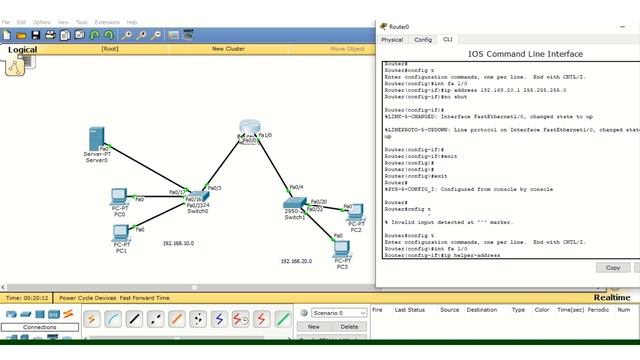
Task: Choose the light-blue Console cable
Action: [113, 319]
